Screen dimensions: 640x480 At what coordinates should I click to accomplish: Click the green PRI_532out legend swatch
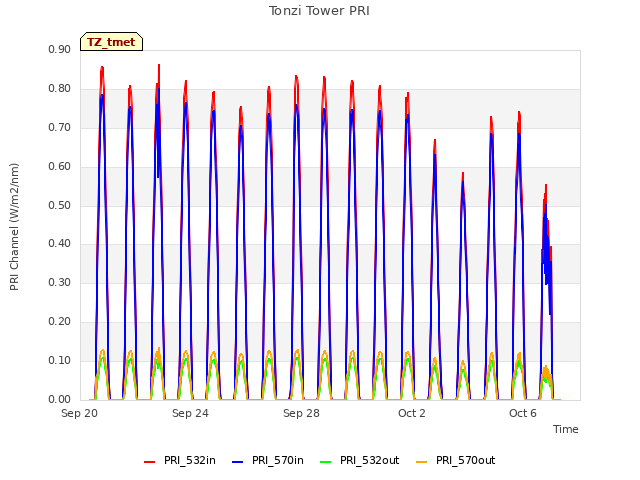[x=326, y=462]
